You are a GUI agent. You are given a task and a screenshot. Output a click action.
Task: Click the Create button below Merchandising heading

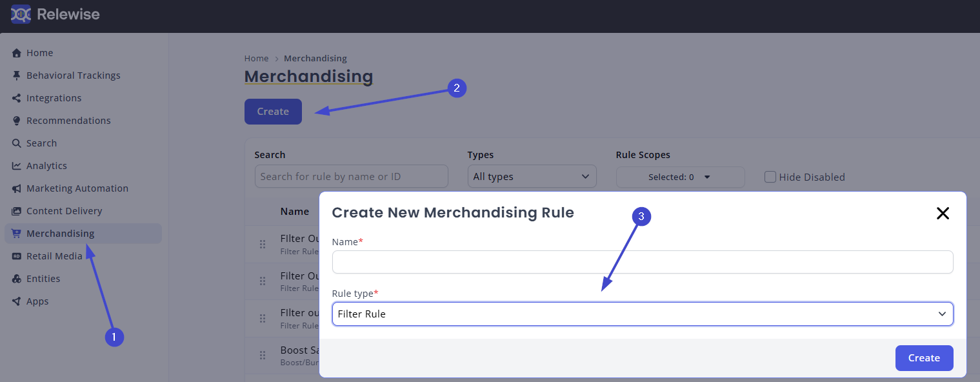click(273, 112)
